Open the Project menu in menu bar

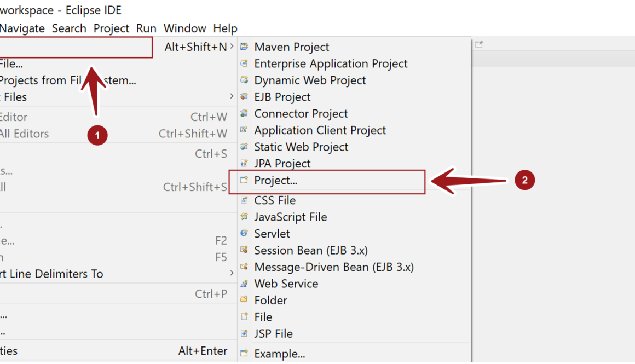111,28
